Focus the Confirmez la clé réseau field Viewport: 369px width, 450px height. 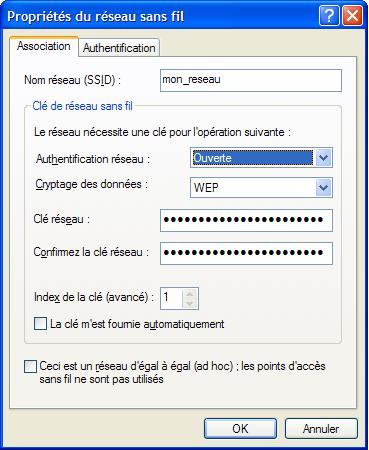coord(246,253)
